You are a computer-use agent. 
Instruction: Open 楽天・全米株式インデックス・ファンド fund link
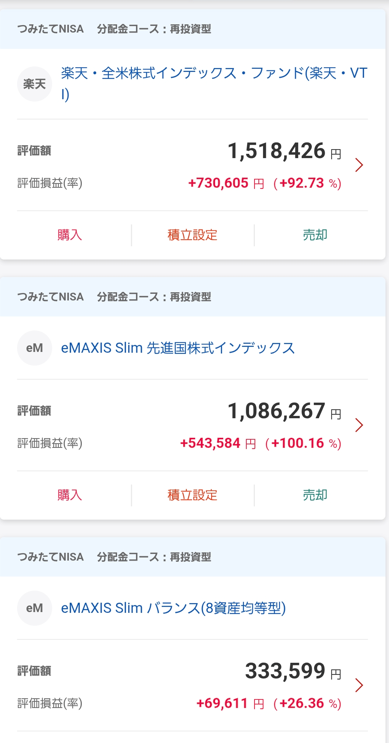click(x=214, y=84)
